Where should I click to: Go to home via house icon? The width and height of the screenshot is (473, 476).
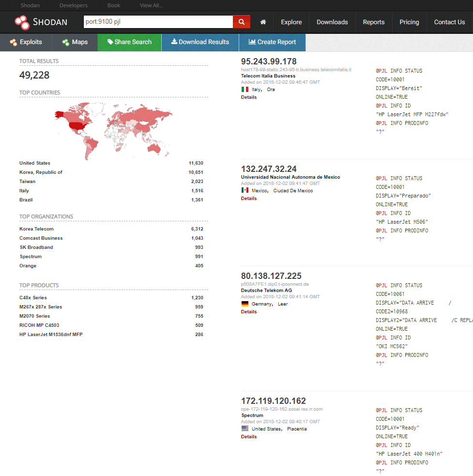[263, 22]
